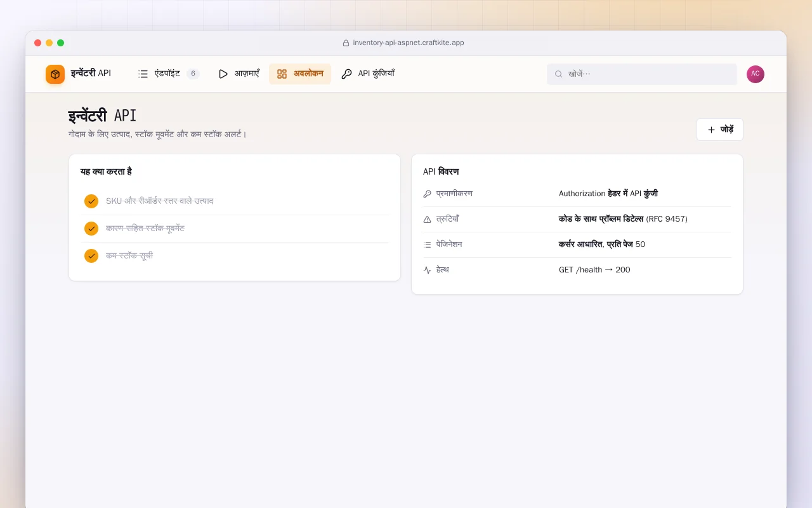Select the अवलोकन tab
This screenshot has width=812, height=508.
[x=300, y=74]
